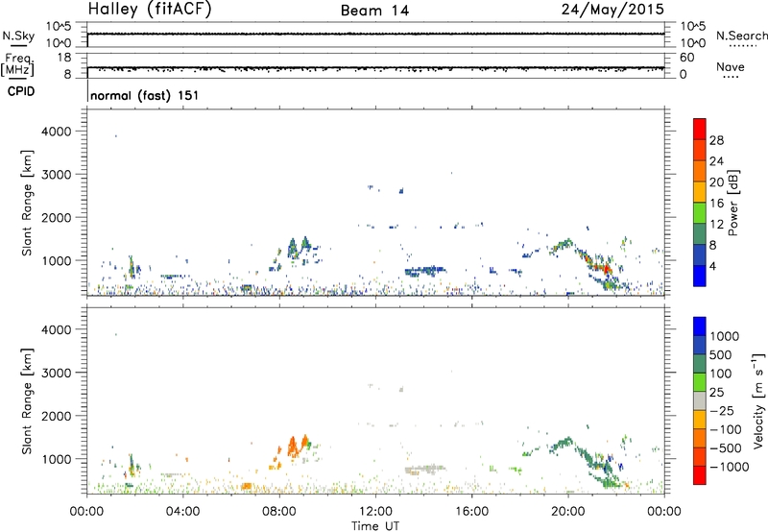Click the "60" Nave tick label
Viewport: 768px width, 532px height.
click(x=686, y=58)
